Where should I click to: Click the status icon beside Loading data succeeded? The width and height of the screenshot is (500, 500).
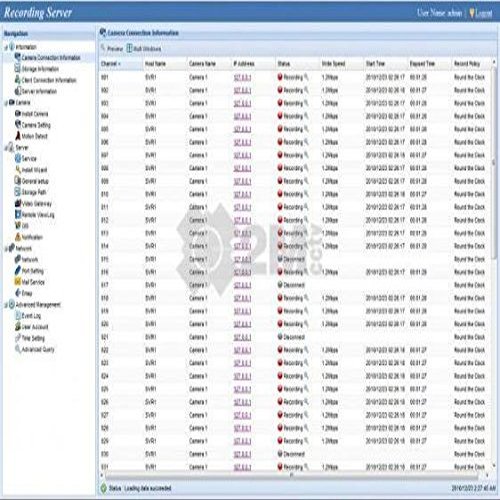coord(104,488)
